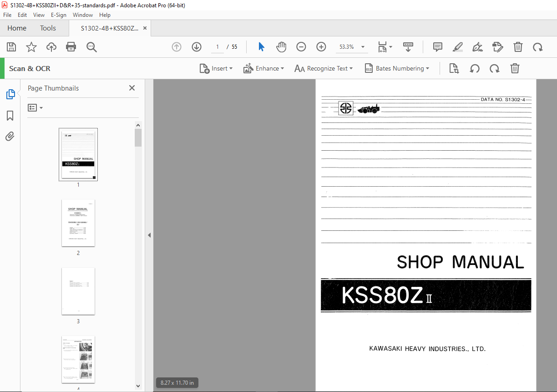
Task: Open the Enhance dropdown menu
Action: tap(264, 68)
